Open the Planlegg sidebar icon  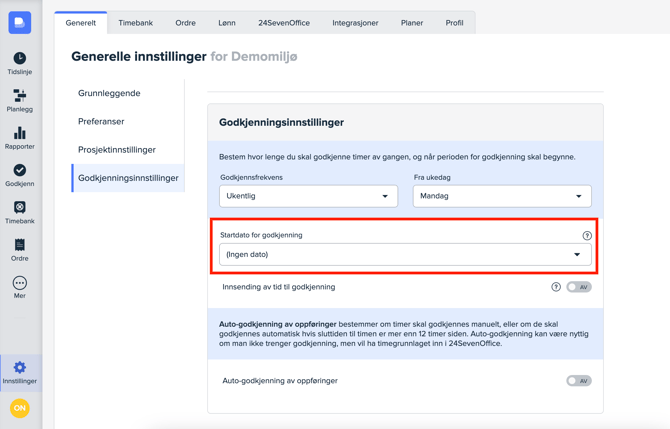click(19, 99)
